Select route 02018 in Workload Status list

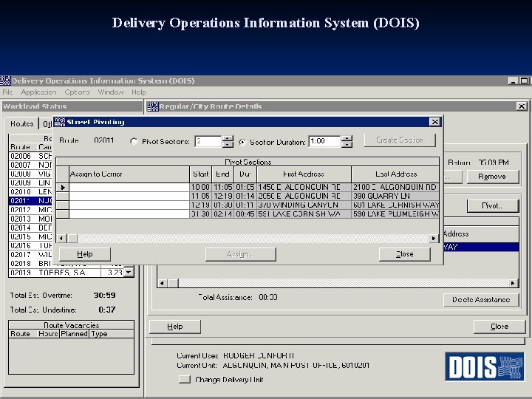30,263
